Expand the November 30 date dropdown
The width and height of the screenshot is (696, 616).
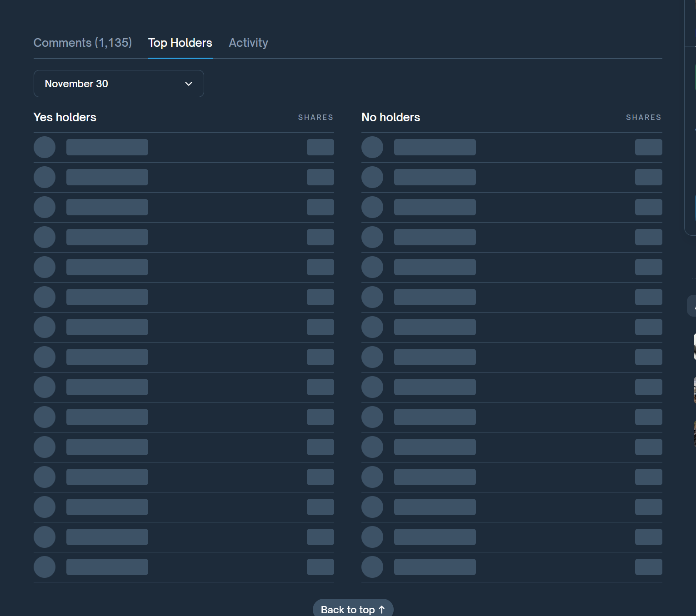coord(119,84)
